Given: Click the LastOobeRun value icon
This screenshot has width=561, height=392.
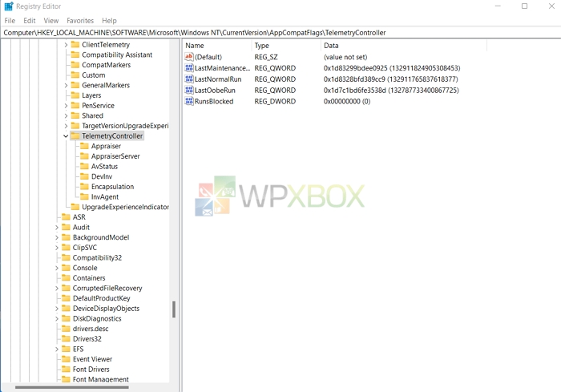Looking at the screenshot, I should [x=189, y=90].
